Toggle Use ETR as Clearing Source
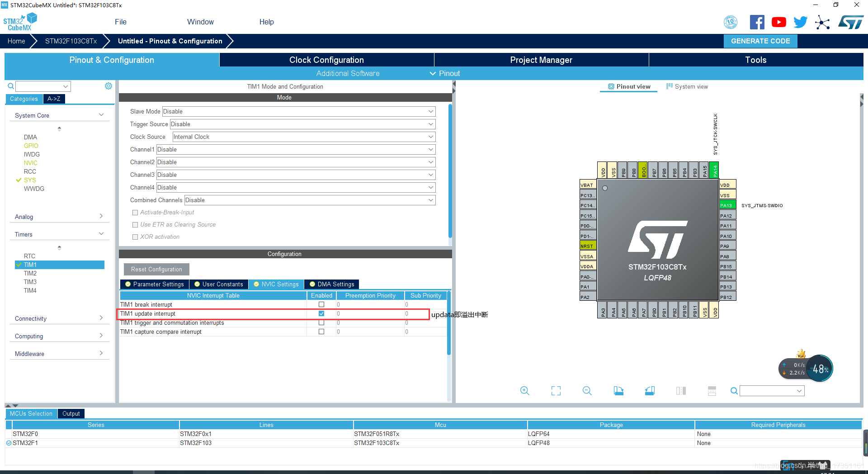Image resolution: width=868 pixels, height=474 pixels. click(135, 224)
